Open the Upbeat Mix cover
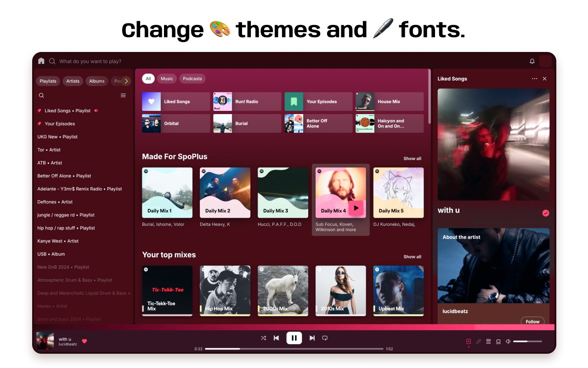 point(398,291)
